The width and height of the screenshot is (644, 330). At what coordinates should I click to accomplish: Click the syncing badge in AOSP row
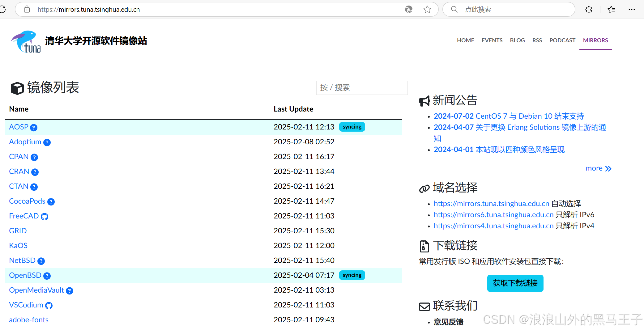[x=352, y=127]
